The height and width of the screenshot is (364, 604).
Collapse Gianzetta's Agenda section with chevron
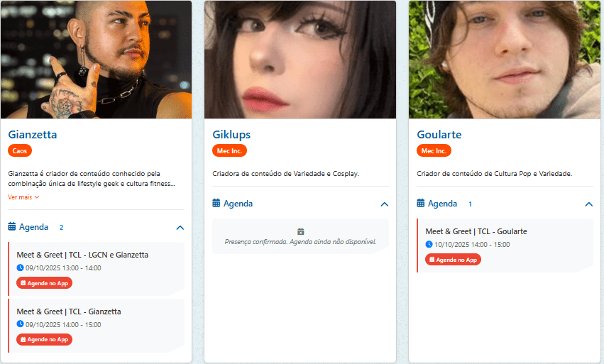(180, 228)
